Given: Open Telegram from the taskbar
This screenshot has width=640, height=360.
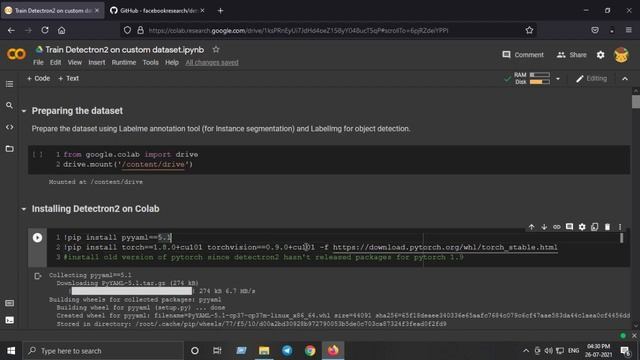Looking at the screenshot, I should (x=287, y=351).
